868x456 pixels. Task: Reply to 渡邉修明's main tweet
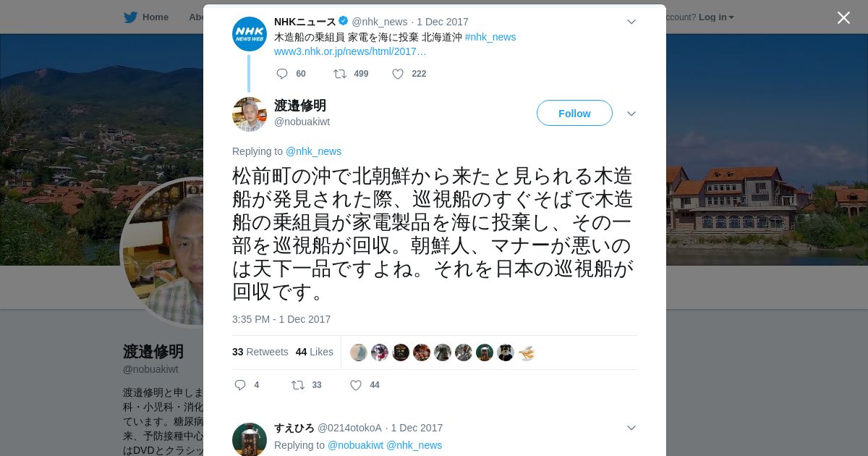click(x=240, y=385)
